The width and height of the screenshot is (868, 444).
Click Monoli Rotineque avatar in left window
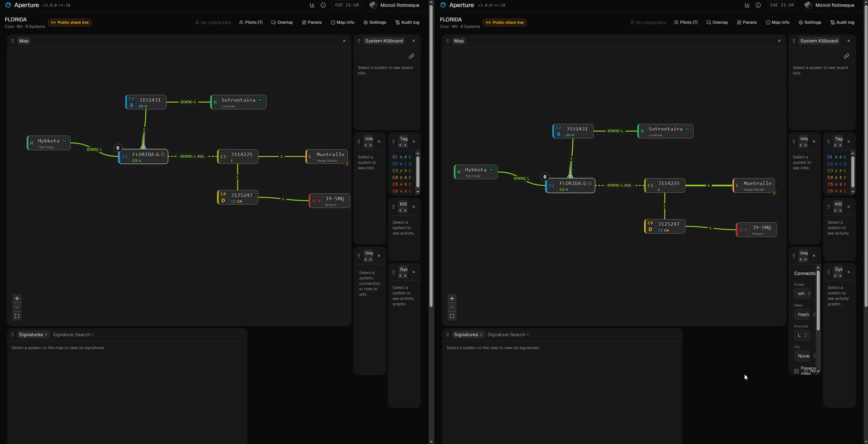[x=373, y=5]
